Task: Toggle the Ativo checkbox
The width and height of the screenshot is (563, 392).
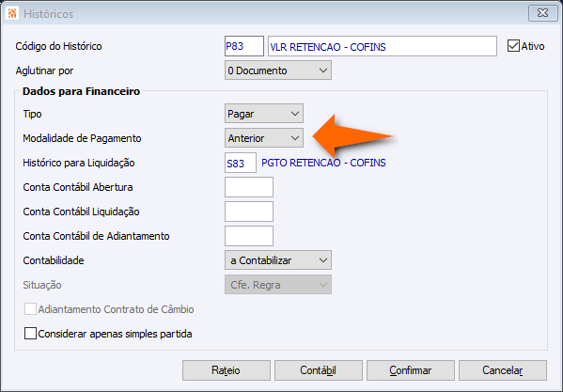Action: 513,46
